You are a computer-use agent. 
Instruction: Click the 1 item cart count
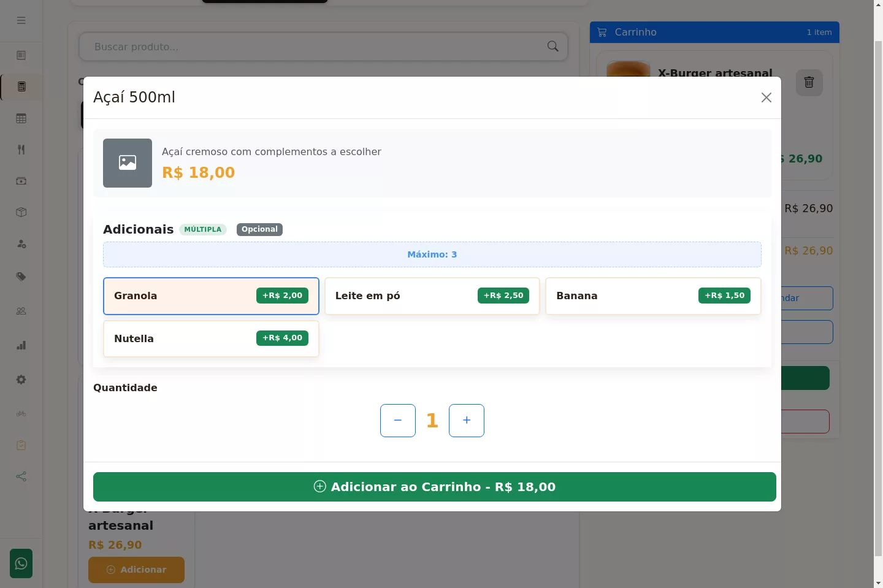coord(819,32)
